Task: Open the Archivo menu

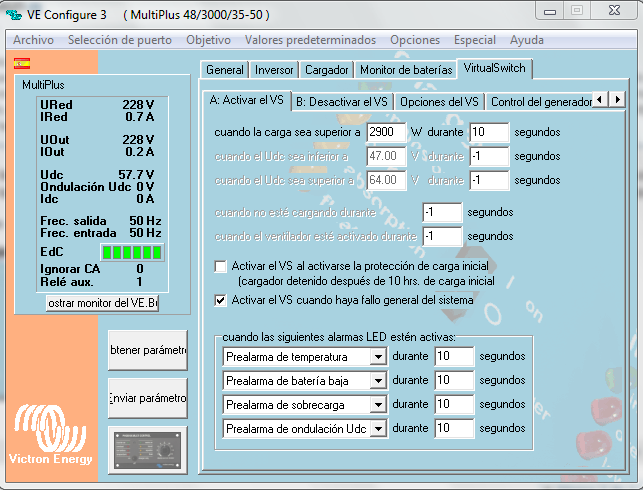Action: click(x=33, y=40)
